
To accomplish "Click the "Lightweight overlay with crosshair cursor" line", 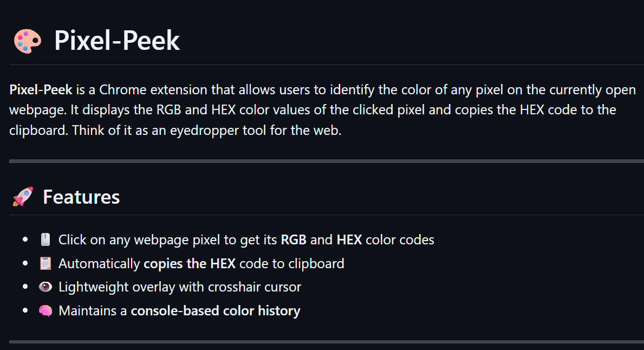I will (x=179, y=287).
